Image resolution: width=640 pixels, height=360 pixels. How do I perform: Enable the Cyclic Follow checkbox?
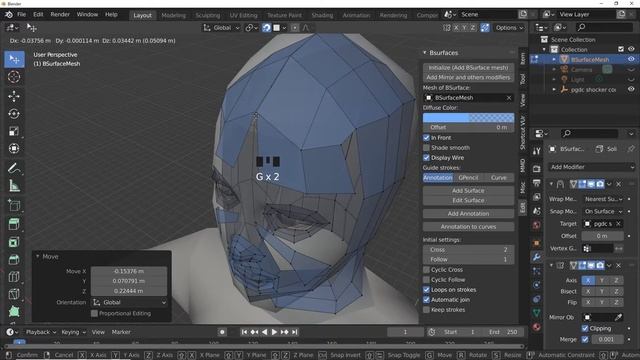427,280
